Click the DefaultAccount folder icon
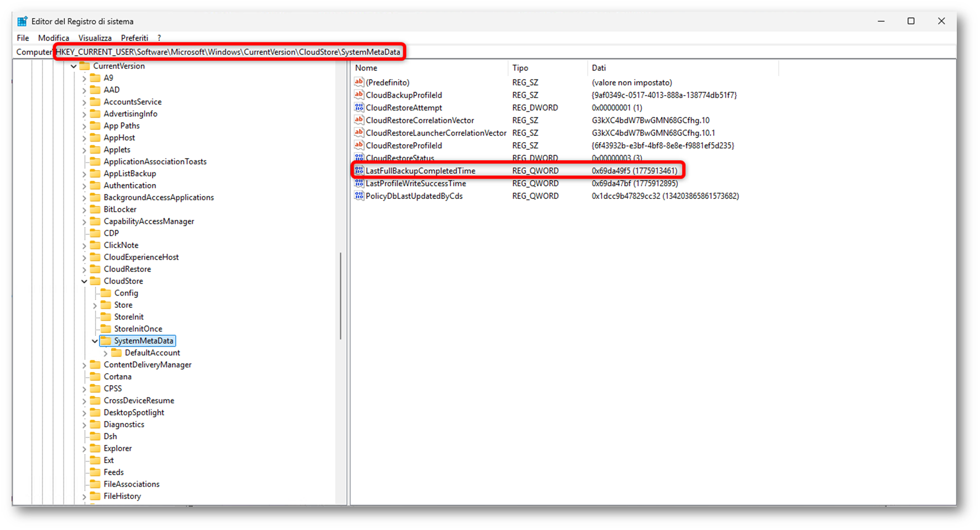This screenshot has width=980, height=530. 116,353
